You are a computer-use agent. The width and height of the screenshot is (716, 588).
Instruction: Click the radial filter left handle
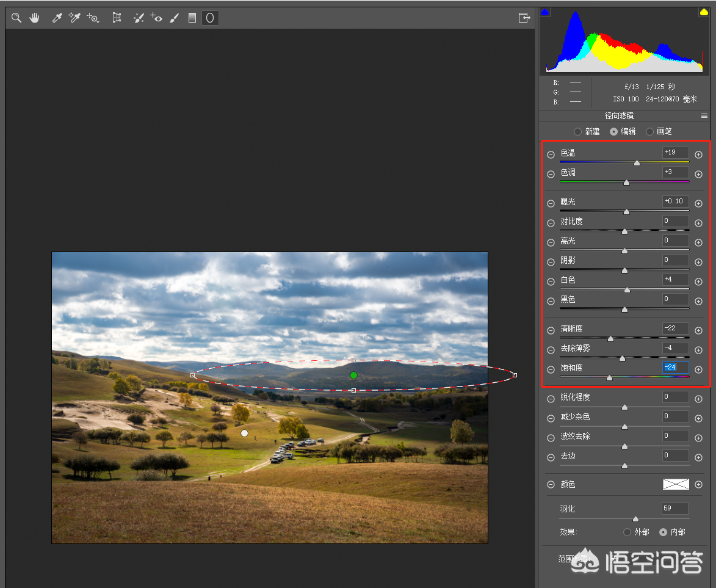point(192,375)
